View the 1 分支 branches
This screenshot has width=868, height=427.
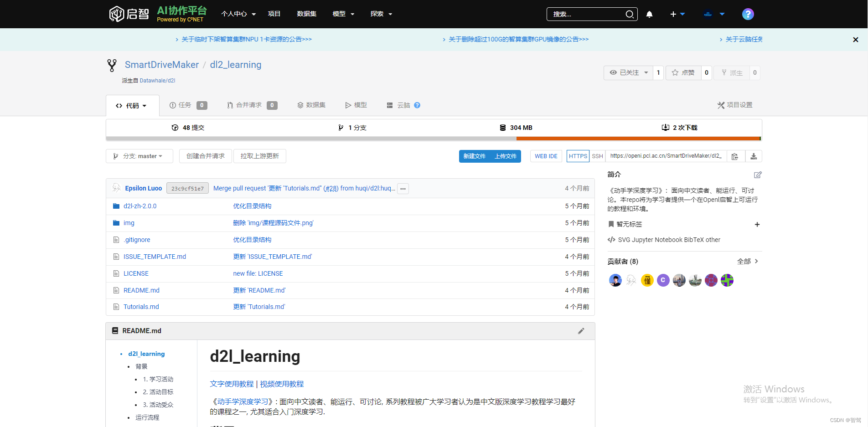pos(352,128)
